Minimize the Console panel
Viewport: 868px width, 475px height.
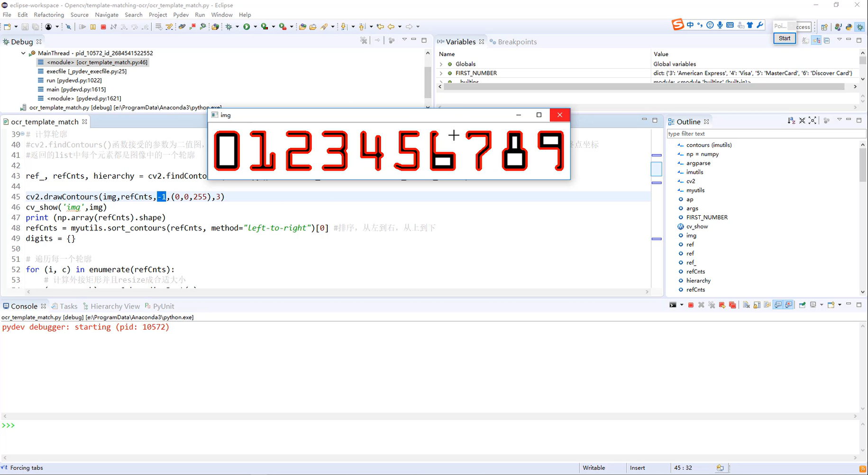pos(849,303)
